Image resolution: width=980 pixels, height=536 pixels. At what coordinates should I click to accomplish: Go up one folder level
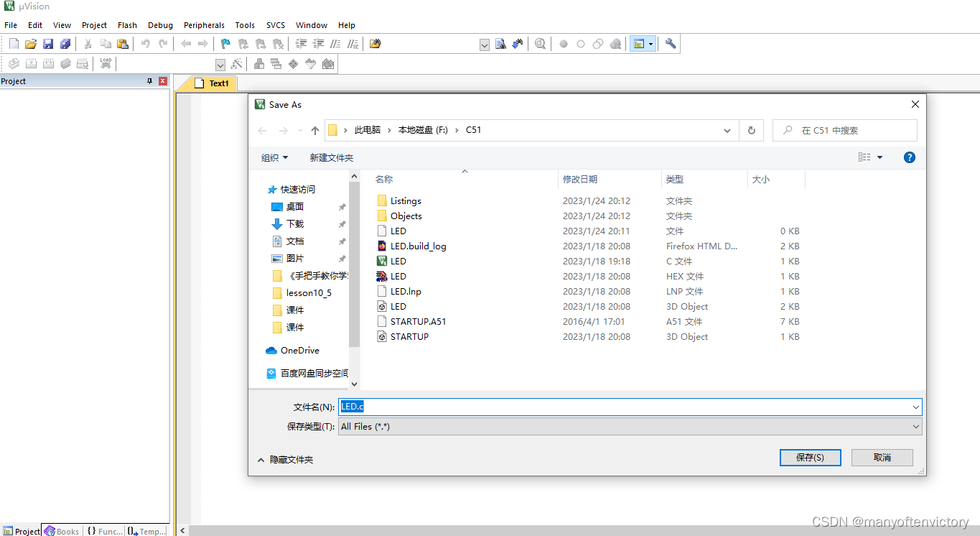pyautogui.click(x=314, y=131)
